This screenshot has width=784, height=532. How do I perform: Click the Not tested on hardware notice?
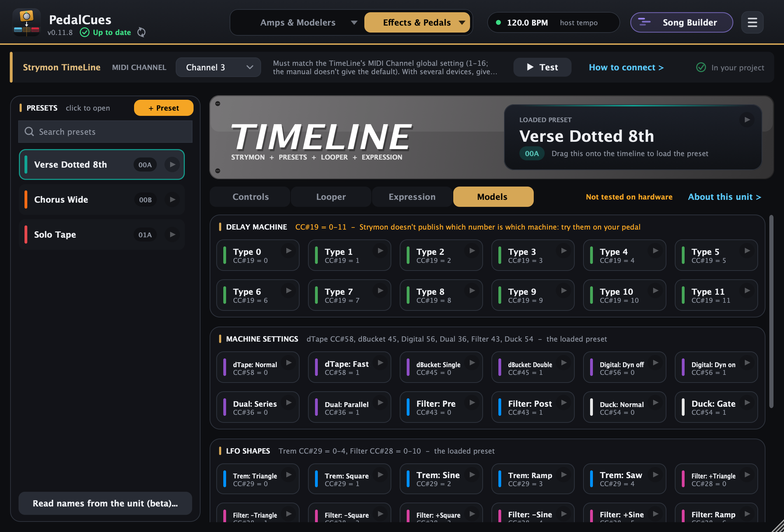(629, 197)
